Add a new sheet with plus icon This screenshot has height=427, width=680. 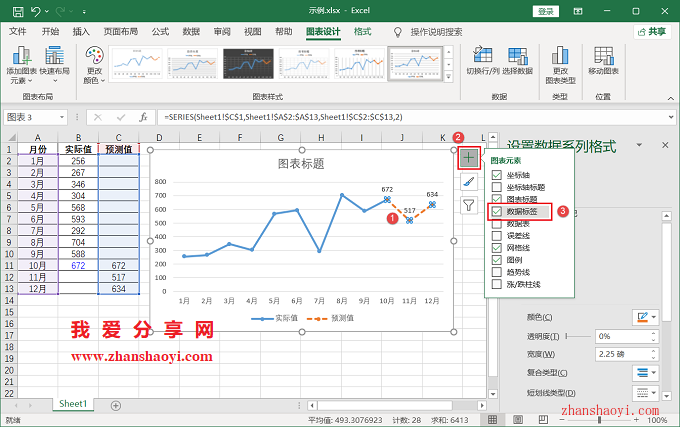click(x=115, y=406)
